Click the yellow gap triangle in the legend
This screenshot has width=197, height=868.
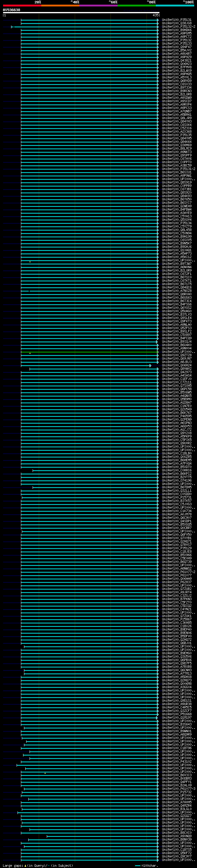click(25, 865)
